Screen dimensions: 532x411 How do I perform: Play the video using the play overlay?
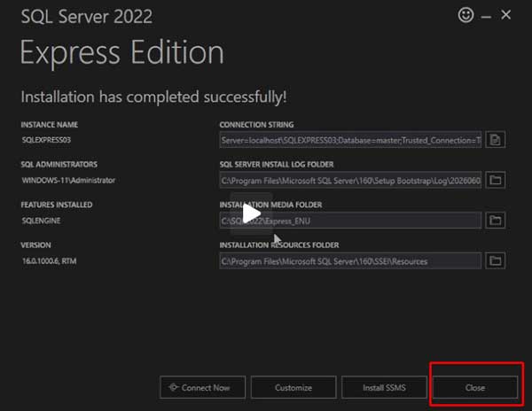tap(252, 213)
